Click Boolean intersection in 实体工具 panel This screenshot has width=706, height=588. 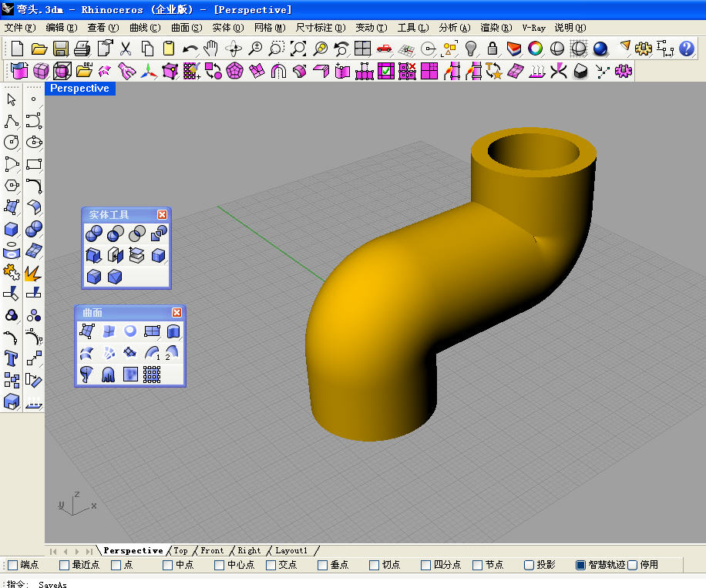(137, 234)
